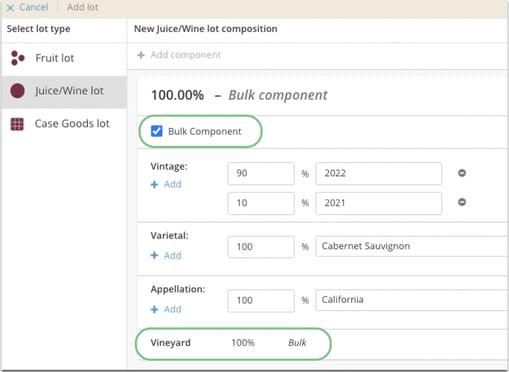Click the Appellation percentage field
The width and height of the screenshot is (509, 372).
(261, 301)
